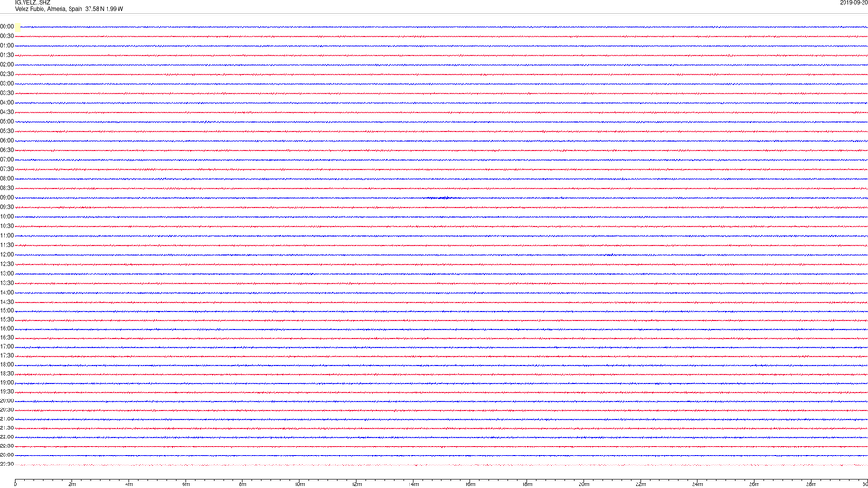Click the 01:30 time label
The height and width of the screenshot is (488, 868).
[6, 55]
